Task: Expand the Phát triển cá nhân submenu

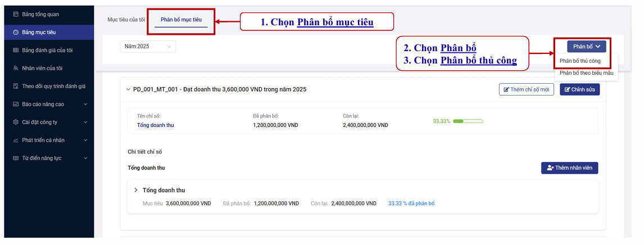Action: [85, 140]
